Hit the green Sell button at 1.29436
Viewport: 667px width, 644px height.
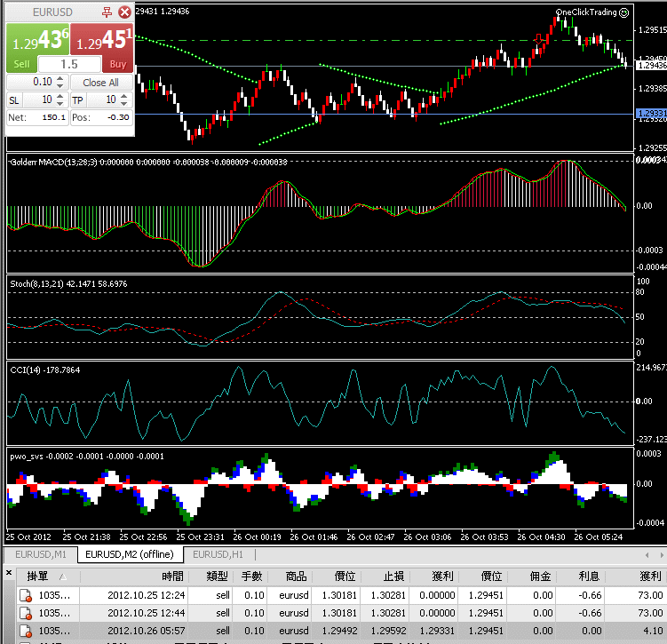pyautogui.click(x=37, y=47)
